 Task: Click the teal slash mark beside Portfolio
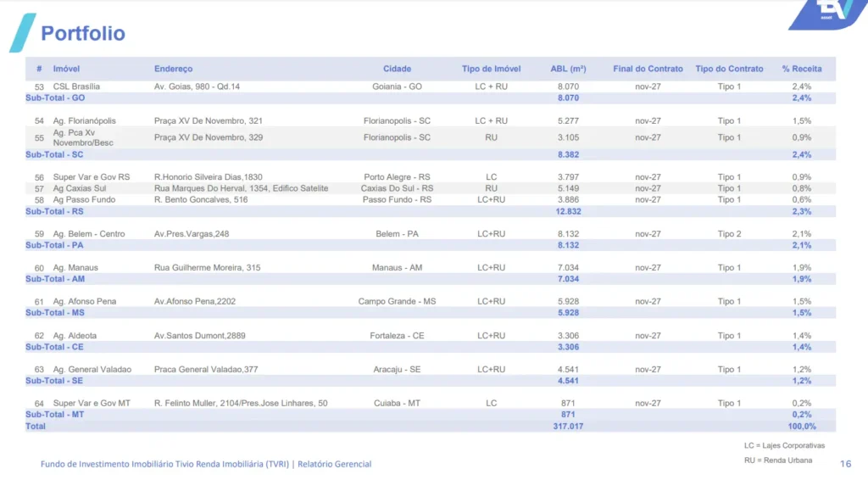point(23,33)
